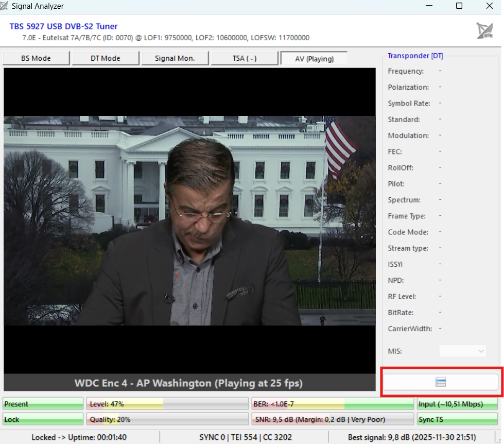Click the green Present status indicator

tap(43, 404)
